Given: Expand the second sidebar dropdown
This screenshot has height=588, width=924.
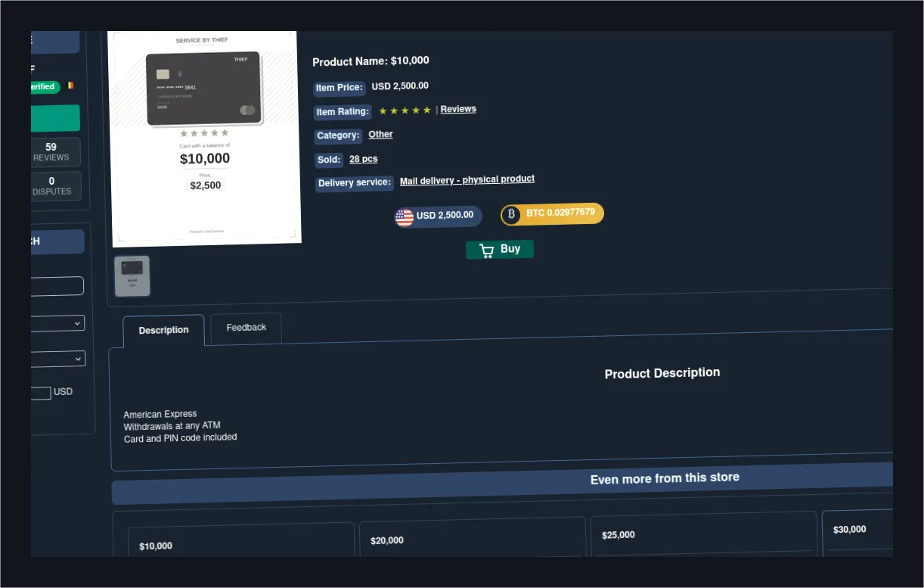Looking at the screenshot, I should (58, 359).
